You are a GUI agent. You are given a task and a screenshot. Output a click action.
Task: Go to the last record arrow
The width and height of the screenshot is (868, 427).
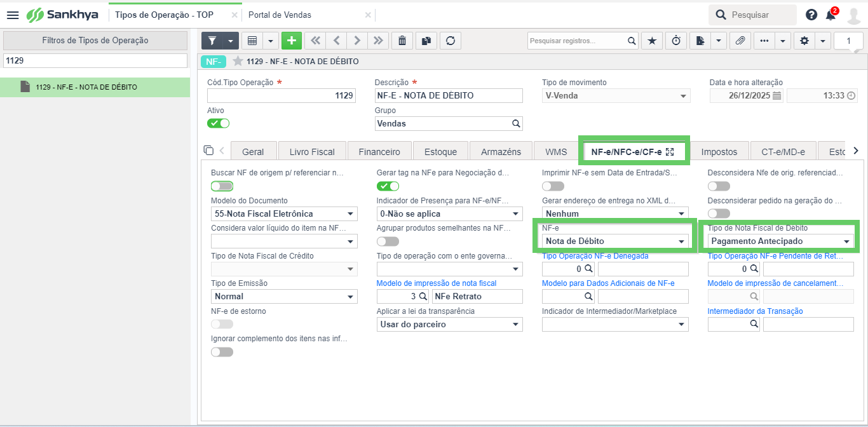click(378, 41)
